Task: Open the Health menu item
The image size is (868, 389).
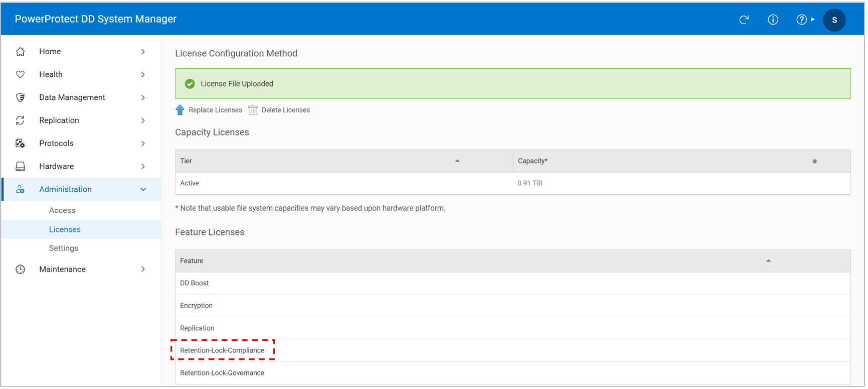Action: [x=81, y=74]
